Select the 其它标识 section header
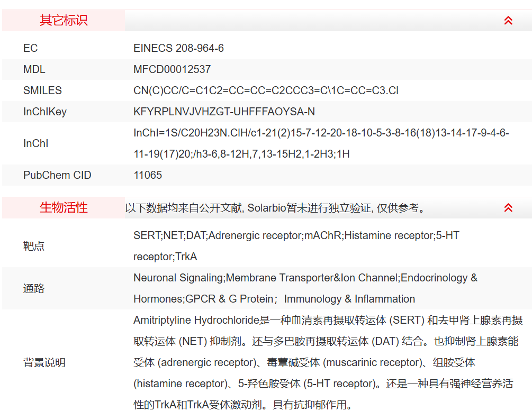Screen dimensions: 532x411 pos(64,21)
